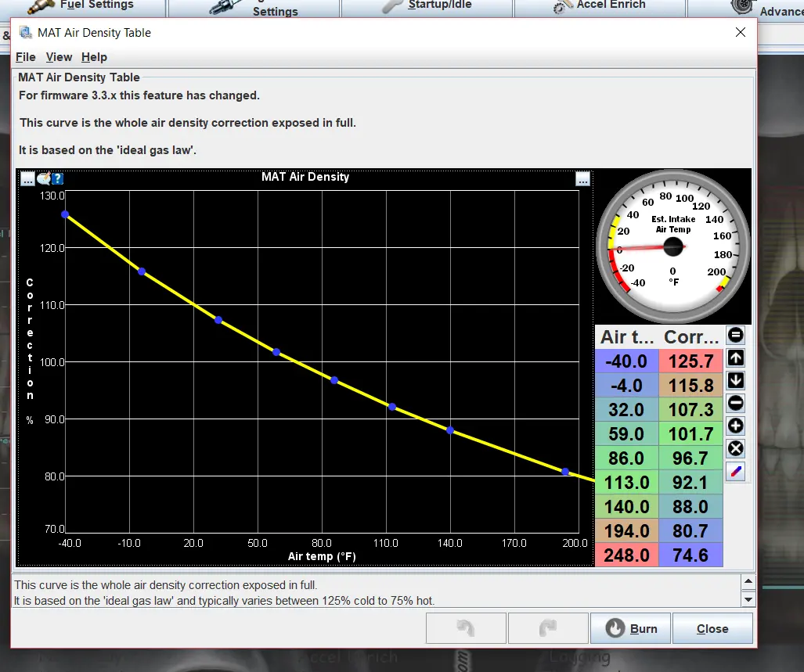Close the MAT Air Density Table window
This screenshot has height=672, width=804.
point(741,32)
